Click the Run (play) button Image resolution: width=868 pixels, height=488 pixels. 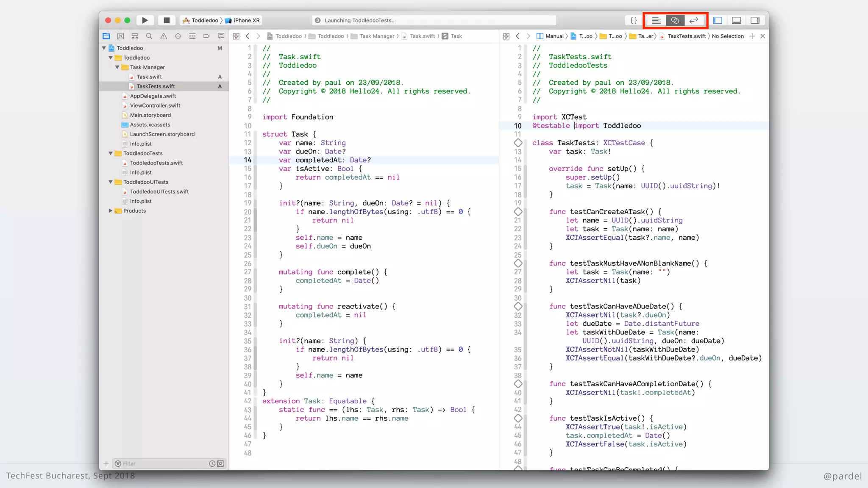145,20
